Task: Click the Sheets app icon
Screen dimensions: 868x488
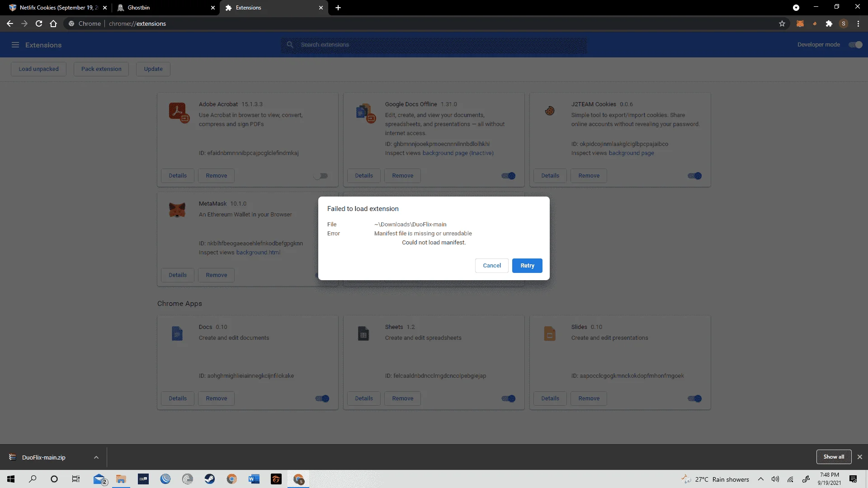Action: (x=363, y=333)
